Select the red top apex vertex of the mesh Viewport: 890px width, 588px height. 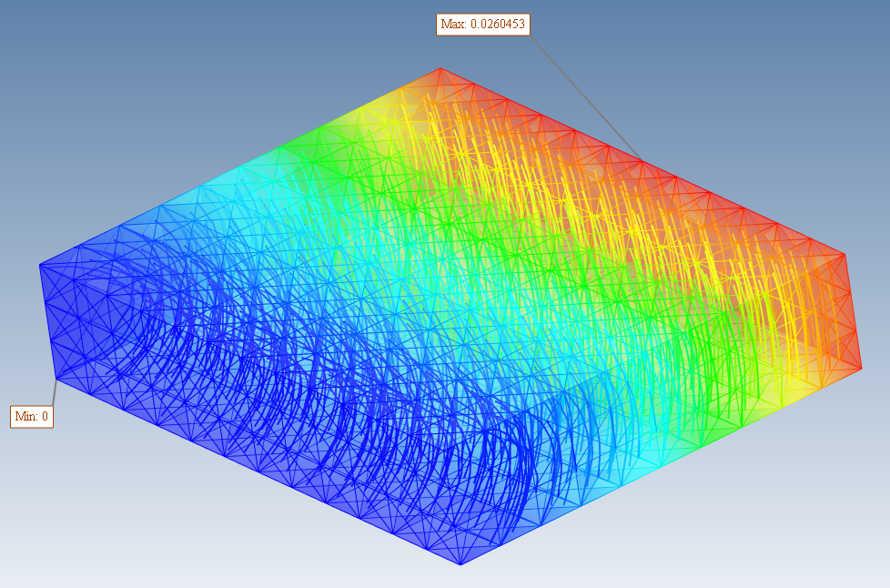(441, 68)
